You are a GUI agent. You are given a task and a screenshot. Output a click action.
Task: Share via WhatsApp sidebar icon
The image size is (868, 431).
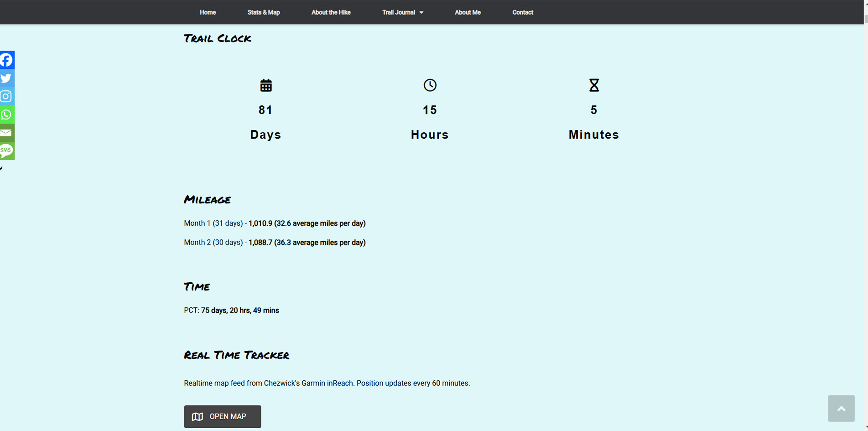coord(7,114)
